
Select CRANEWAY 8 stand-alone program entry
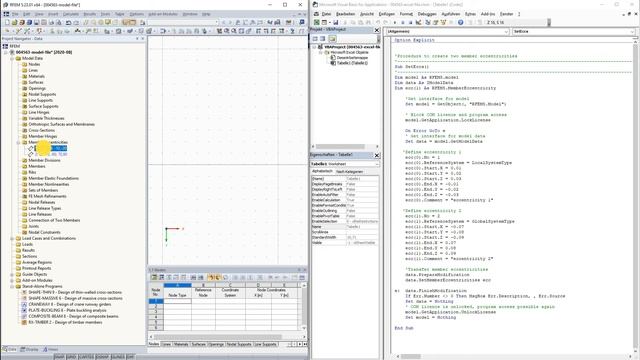click(x=69, y=304)
